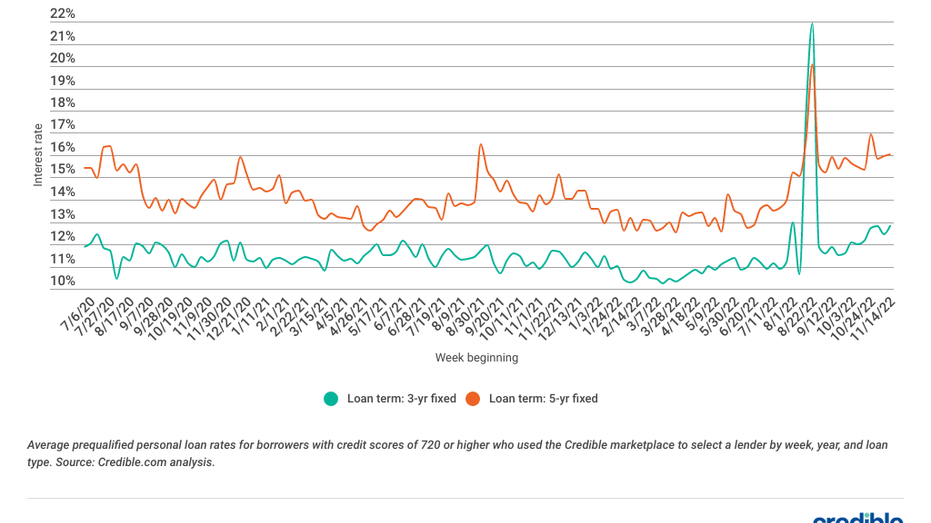Click the 16% y-axis label
Screen dimensions: 931x523
(x=62, y=147)
